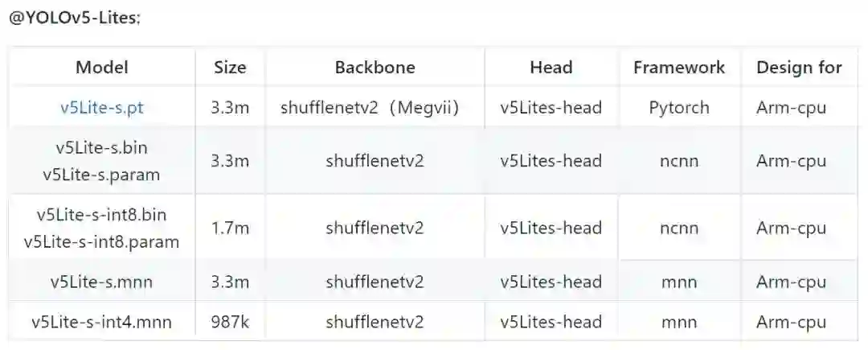Click the v5Lite-s-int8.param file name
The height and width of the screenshot is (350, 868).
click(x=102, y=241)
